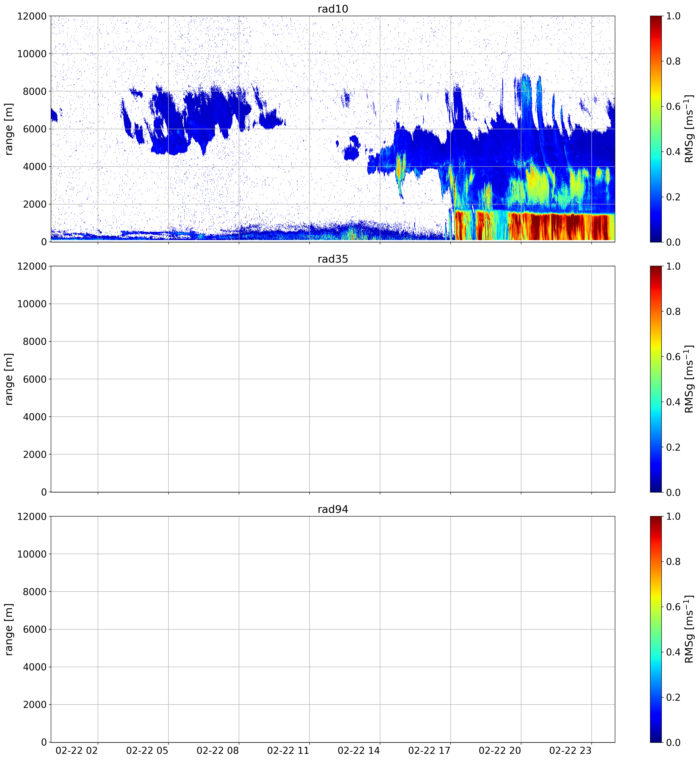Click the rad94 plot title

(x=332, y=509)
